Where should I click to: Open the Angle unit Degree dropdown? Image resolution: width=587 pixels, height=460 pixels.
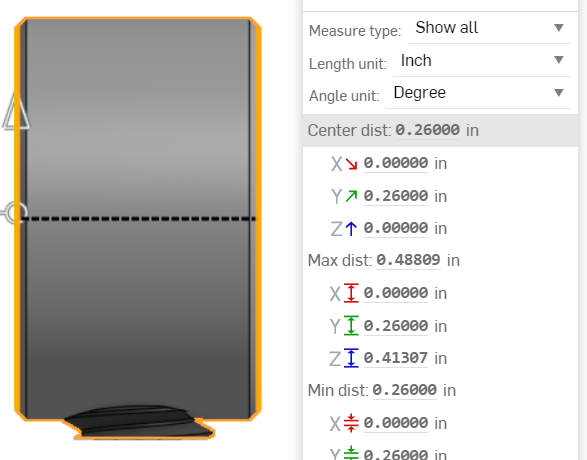coord(478,93)
